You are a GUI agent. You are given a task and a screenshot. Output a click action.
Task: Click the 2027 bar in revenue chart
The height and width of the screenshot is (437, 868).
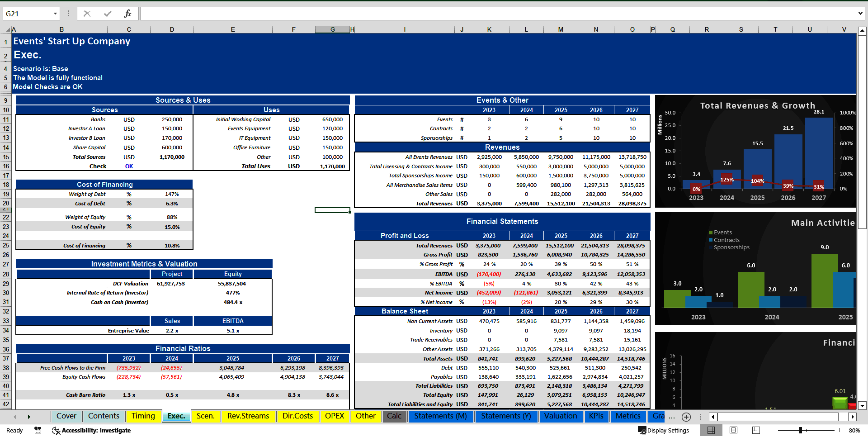click(x=819, y=152)
